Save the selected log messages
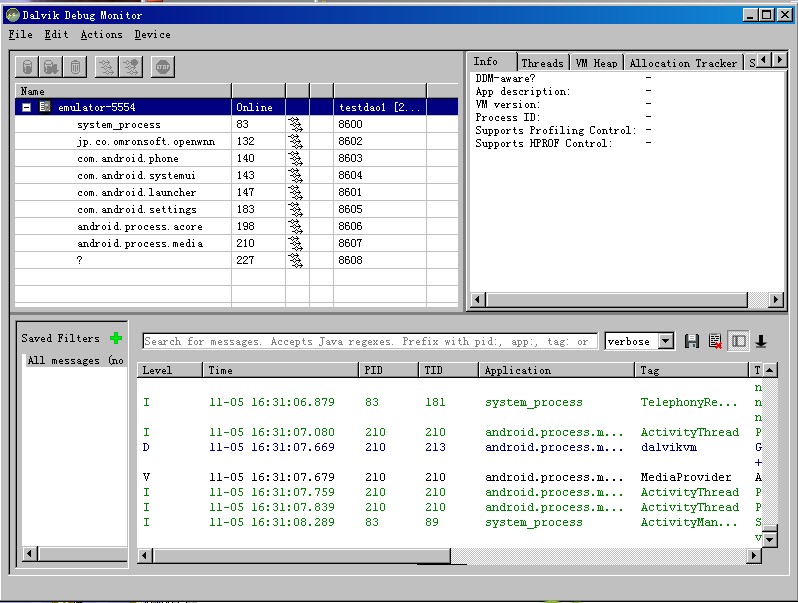The image size is (798, 603). (x=692, y=341)
